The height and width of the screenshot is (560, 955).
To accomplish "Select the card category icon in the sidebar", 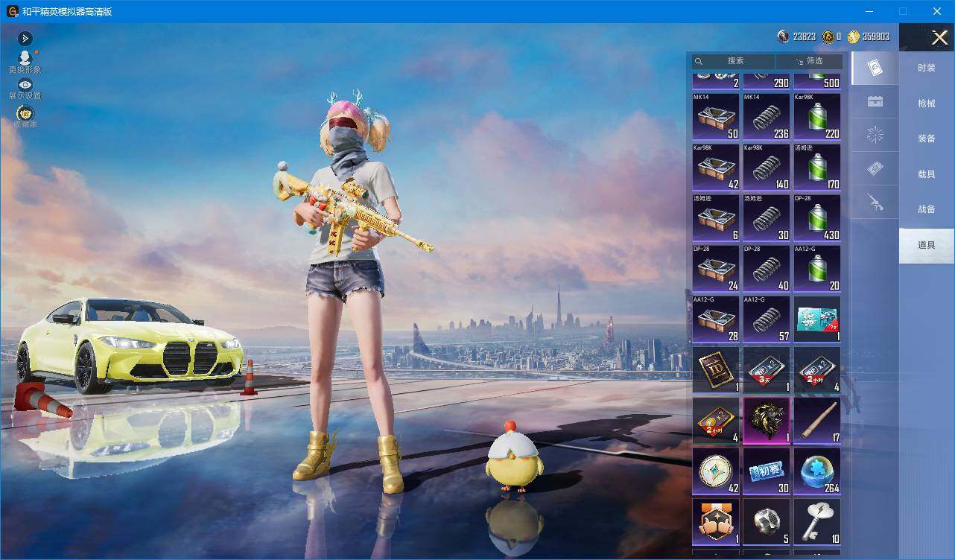I will point(875,69).
